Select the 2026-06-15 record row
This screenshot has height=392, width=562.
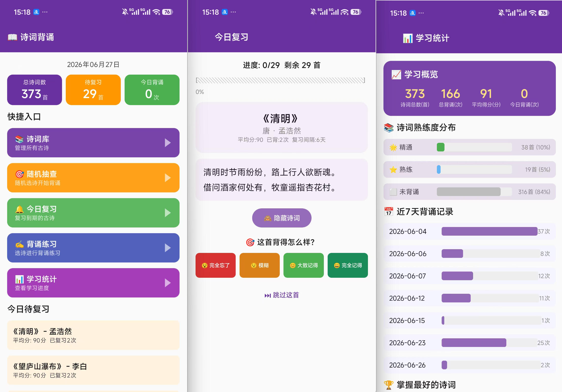click(x=469, y=321)
